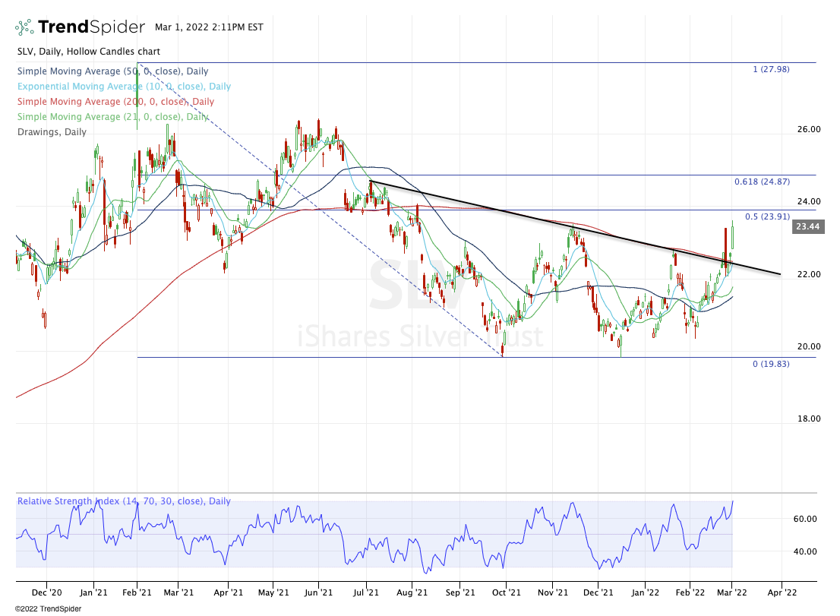Click the May '21 date axis label
Image resolution: width=840 pixels, height=616 pixels.
[273, 592]
